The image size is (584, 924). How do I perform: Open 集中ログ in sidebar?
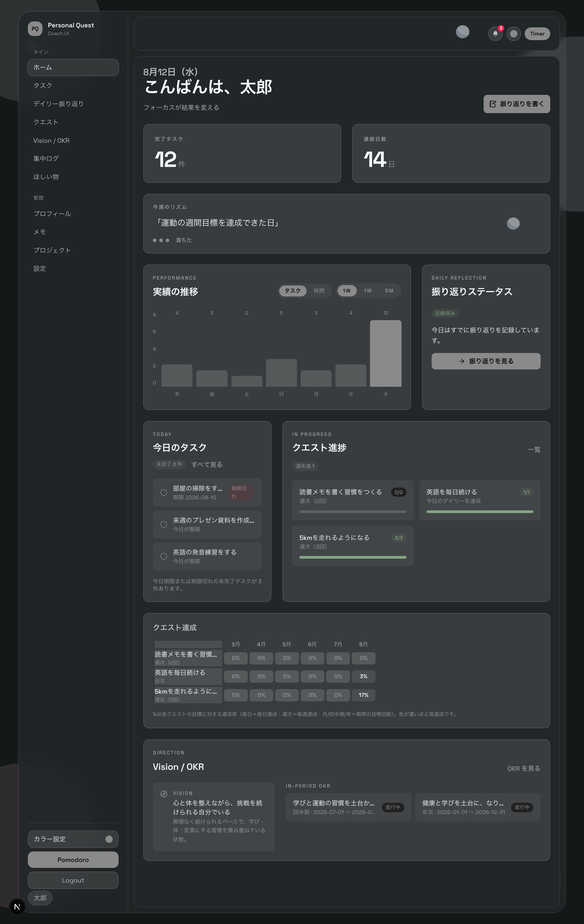pyautogui.click(x=73, y=158)
